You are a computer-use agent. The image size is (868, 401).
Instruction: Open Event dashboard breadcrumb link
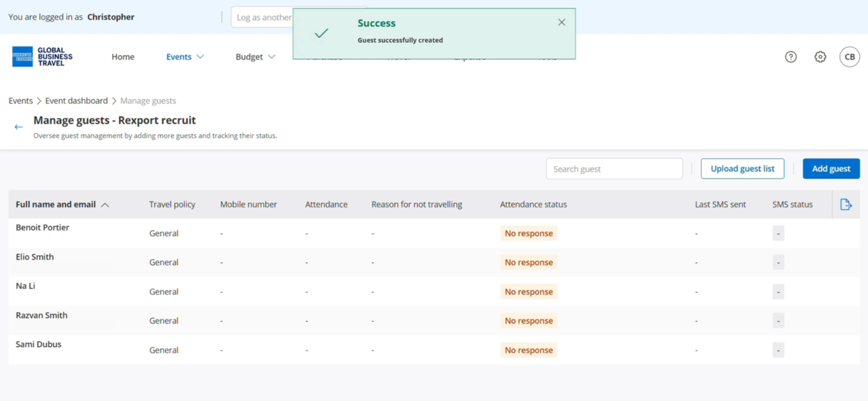(x=77, y=101)
